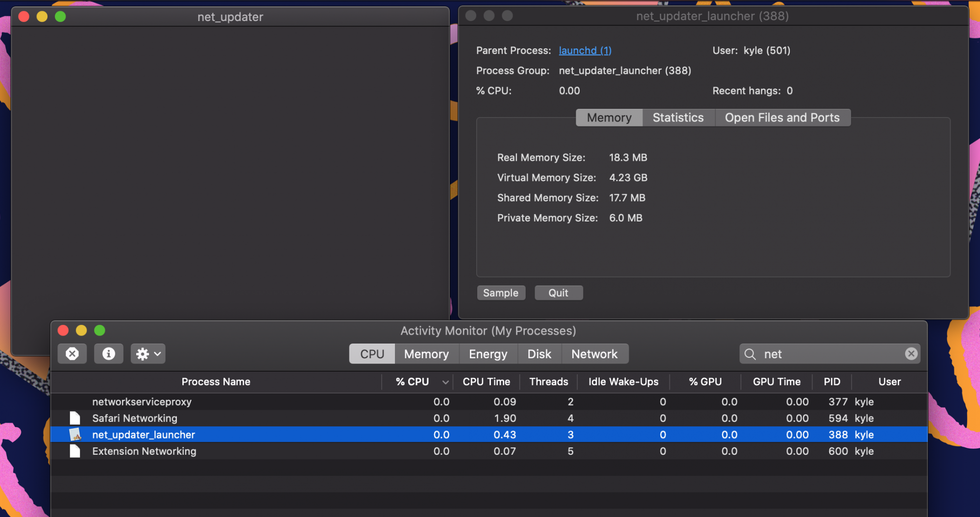Click PID 594 in the process list
Viewport: 980px width, 517px height.
(x=838, y=418)
